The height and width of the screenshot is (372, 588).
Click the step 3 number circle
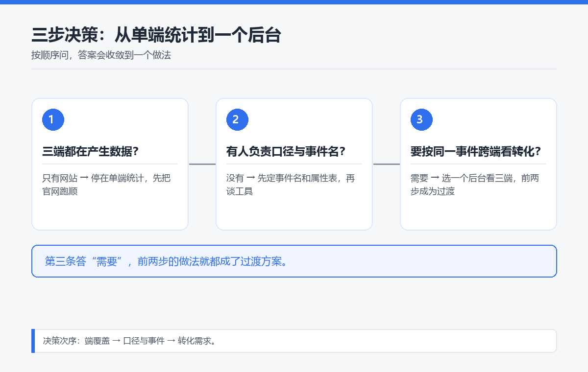[421, 119]
